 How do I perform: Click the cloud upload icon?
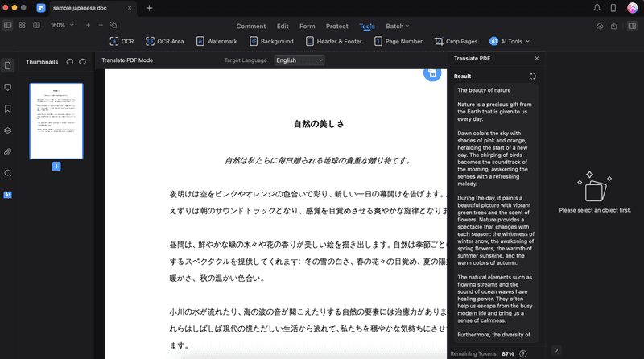tap(600, 26)
